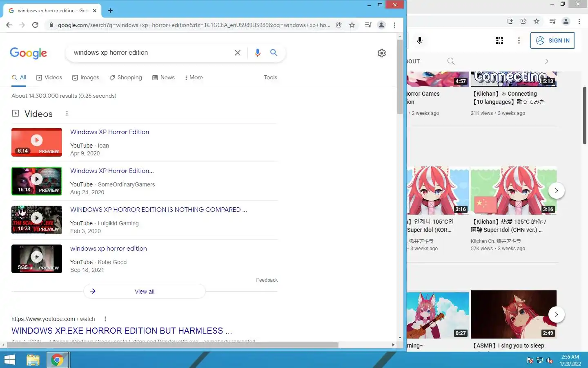Click the YouTube voice search microphone

coord(420,40)
